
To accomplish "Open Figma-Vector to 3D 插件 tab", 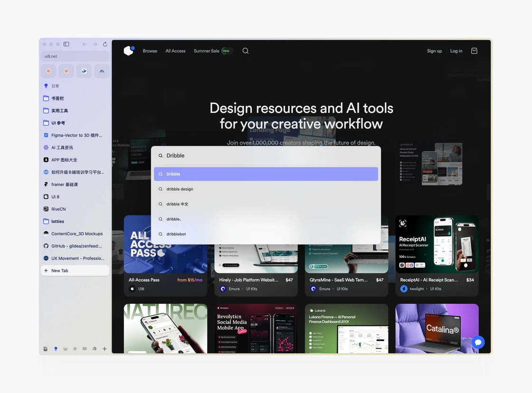I will pyautogui.click(x=75, y=135).
